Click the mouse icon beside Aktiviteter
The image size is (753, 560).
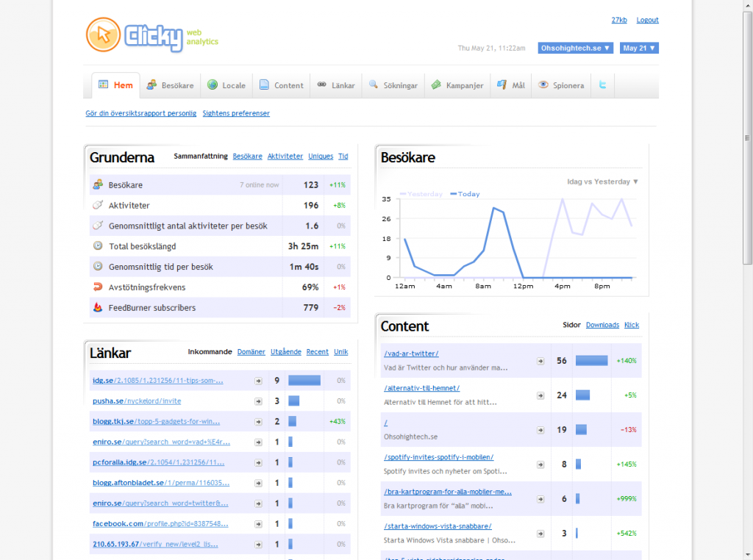point(98,205)
